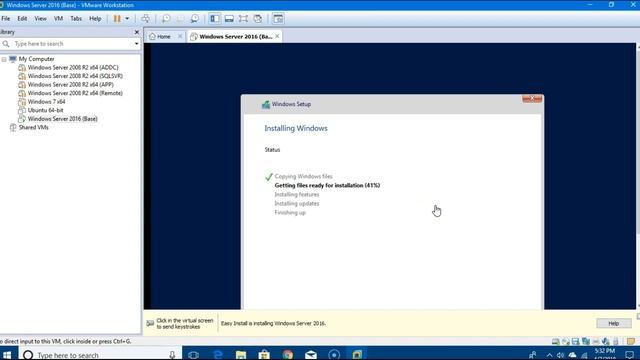The image size is (640, 360).
Task: Open the View menu
Action: [40, 19]
